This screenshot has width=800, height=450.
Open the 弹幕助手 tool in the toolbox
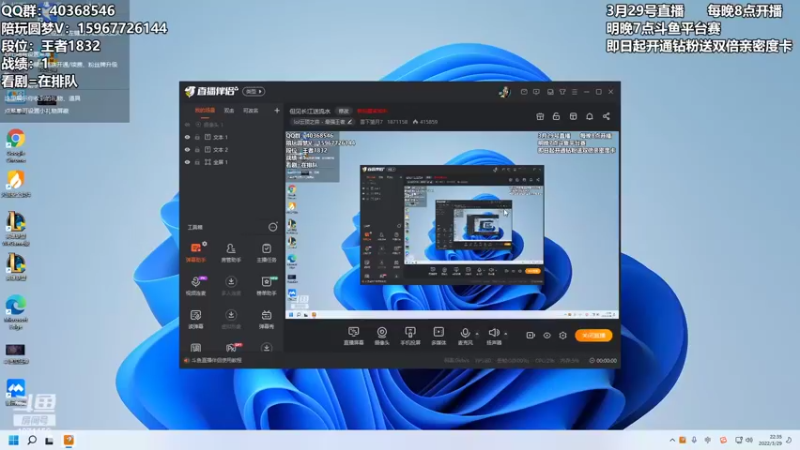point(196,252)
